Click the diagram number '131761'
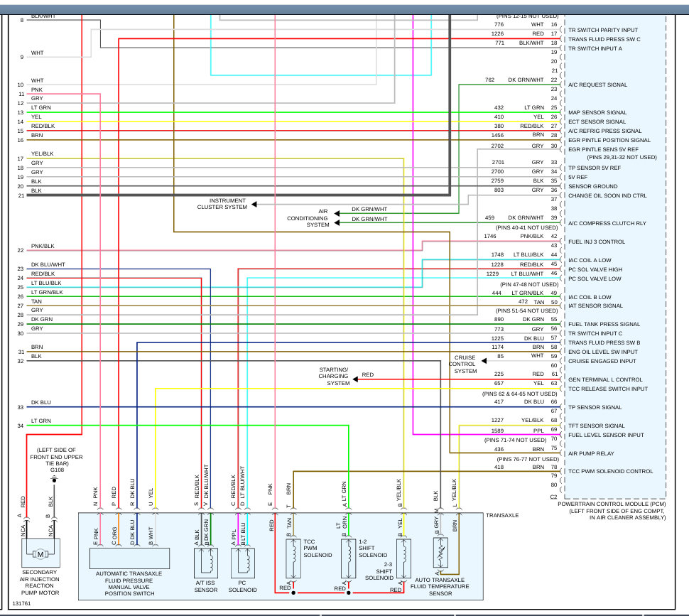 pyautogui.click(x=21, y=603)
